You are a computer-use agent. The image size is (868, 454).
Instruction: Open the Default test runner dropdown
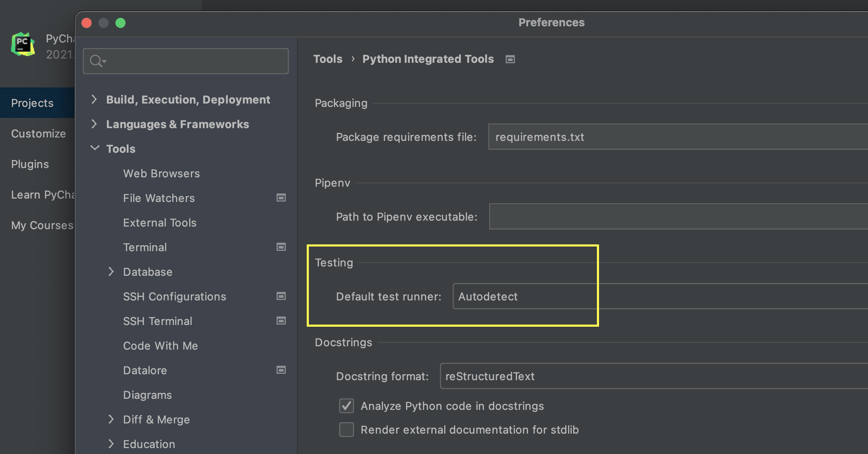(660, 296)
